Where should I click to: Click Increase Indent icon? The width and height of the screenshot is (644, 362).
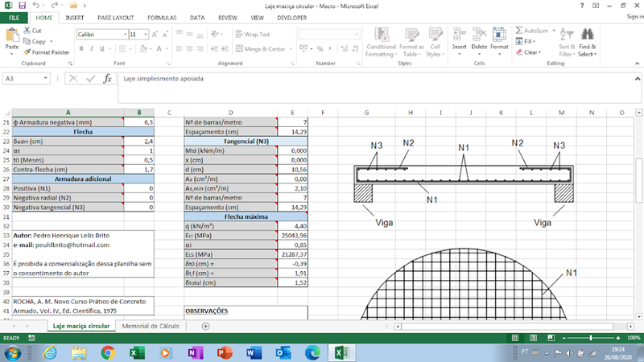[x=225, y=49]
